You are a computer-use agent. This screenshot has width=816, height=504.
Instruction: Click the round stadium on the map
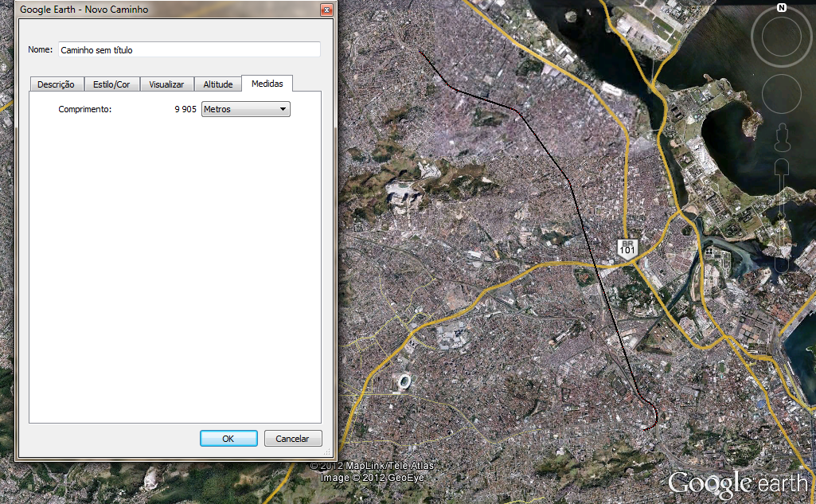(404, 381)
